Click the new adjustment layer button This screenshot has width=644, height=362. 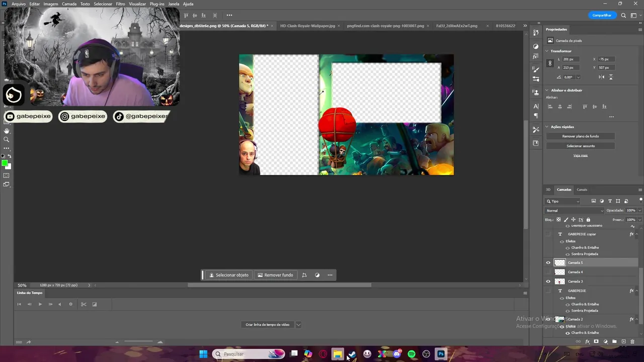point(605,341)
